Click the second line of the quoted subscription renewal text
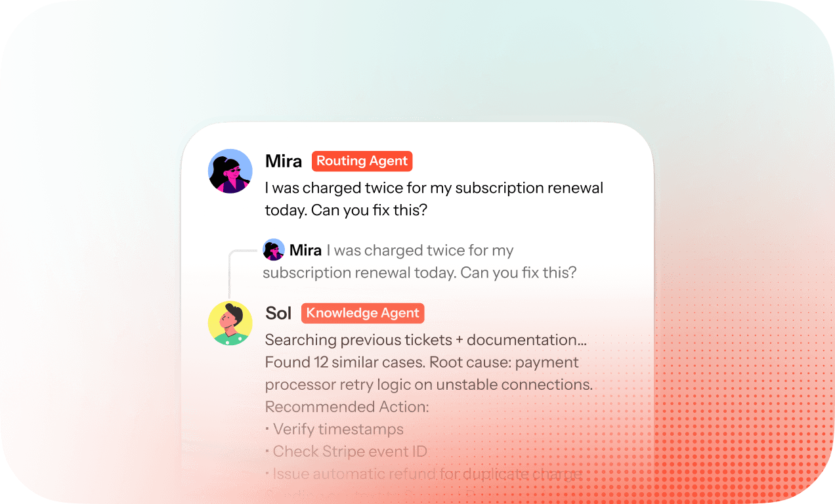835x504 pixels. [419, 272]
